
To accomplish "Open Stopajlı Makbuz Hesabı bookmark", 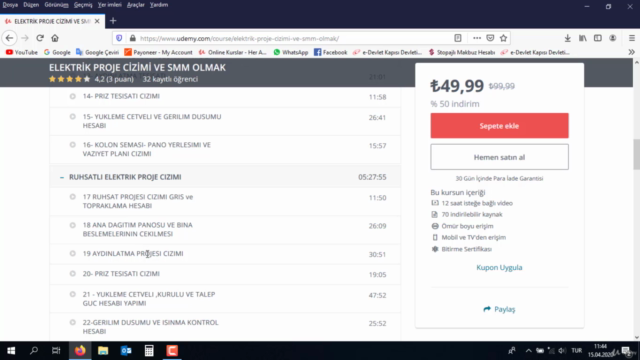I will 461,52.
